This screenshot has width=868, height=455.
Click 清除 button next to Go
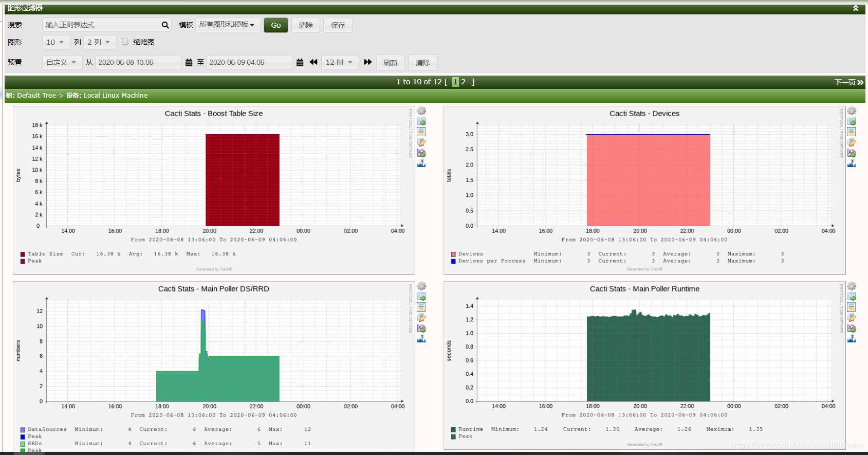click(306, 25)
